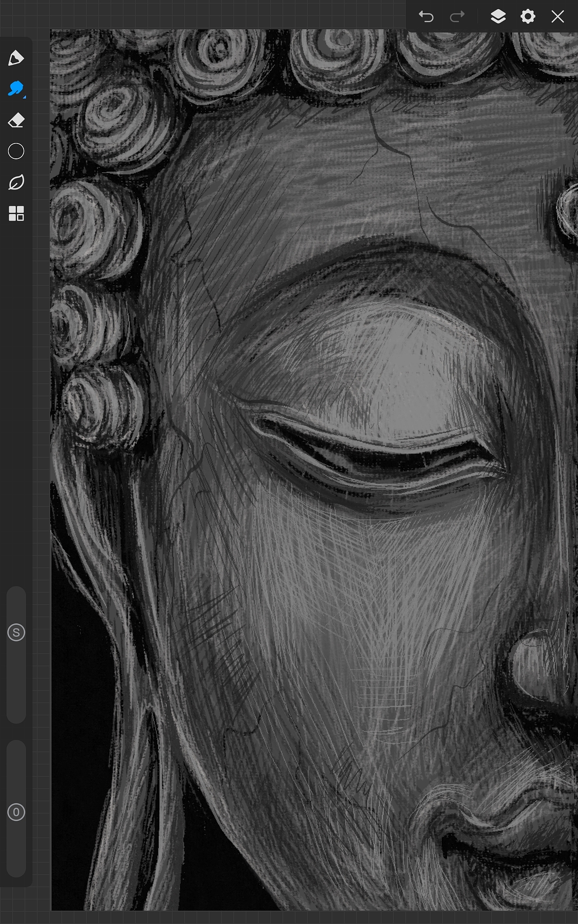Select the pen tool in left sidebar
Viewport: 578px width, 924px height.
pyautogui.click(x=16, y=58)
